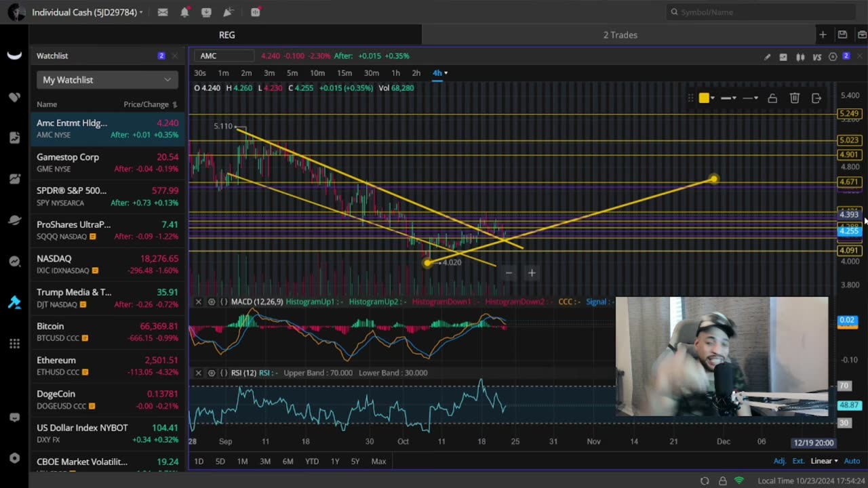Toggle Auto scale on chart
This screenshot has width=868, height=488.
point(852,461)
